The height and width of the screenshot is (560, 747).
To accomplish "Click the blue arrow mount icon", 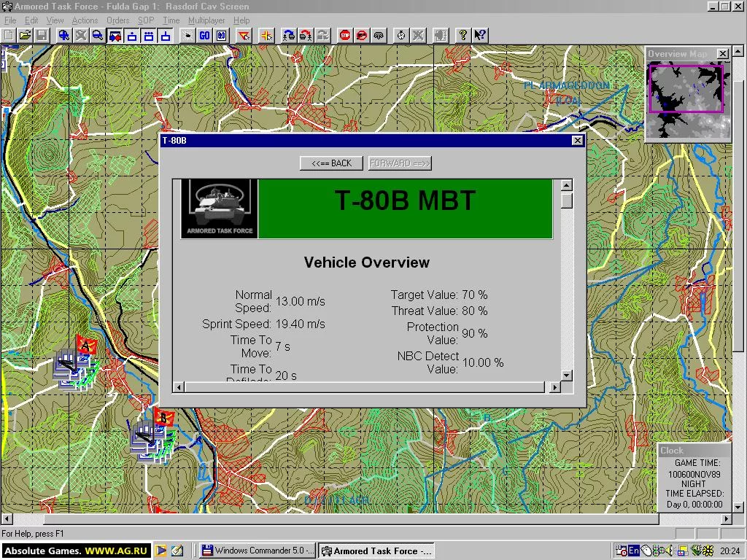I will coord(289,35).
